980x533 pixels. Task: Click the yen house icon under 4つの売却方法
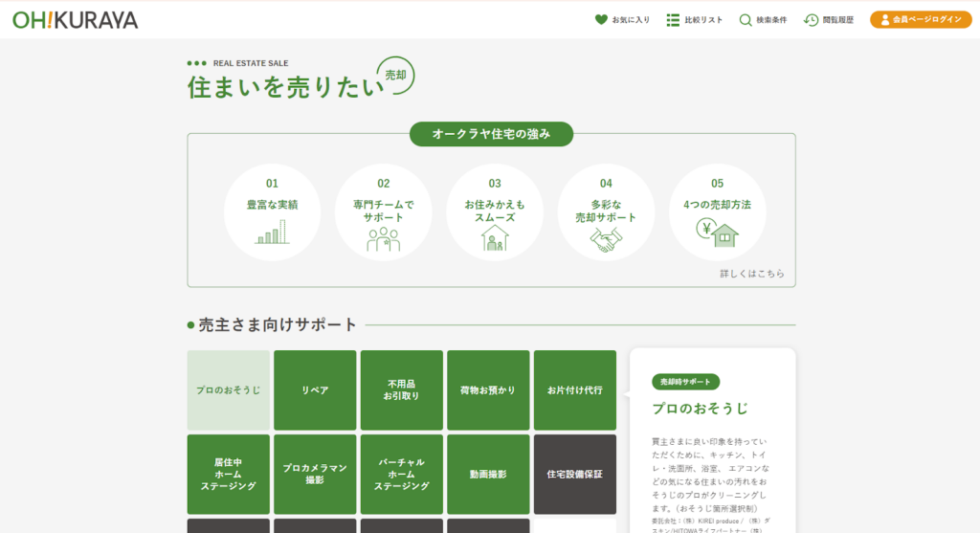coord(717,233)
